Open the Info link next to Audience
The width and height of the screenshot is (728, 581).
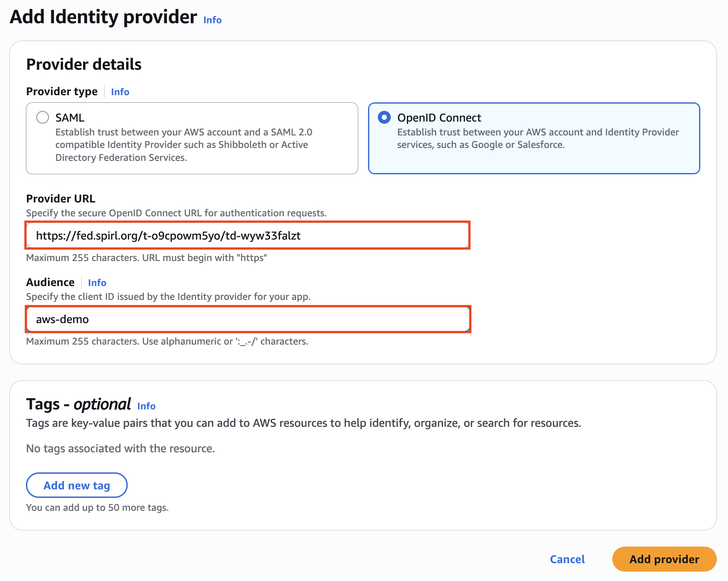96,282
